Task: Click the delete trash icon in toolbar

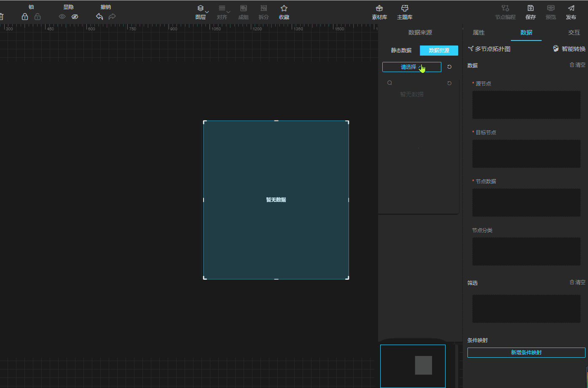Action: tap(1, 17)
